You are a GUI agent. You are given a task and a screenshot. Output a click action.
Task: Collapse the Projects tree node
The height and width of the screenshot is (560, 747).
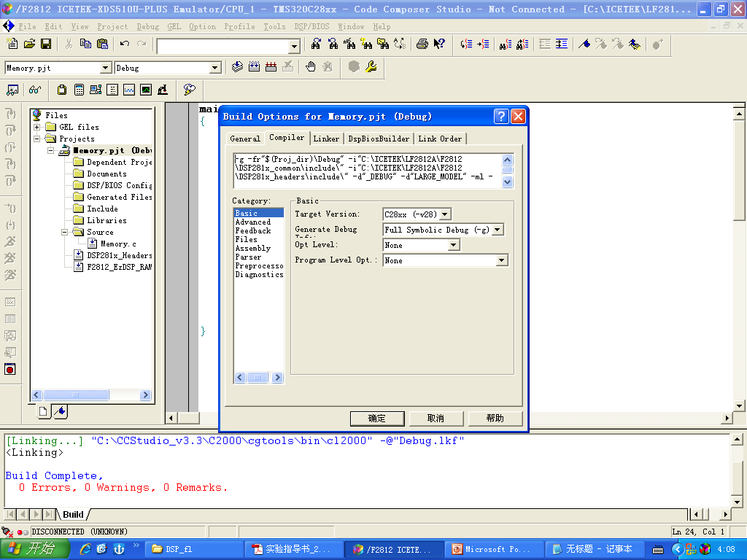tap(37, 139)
